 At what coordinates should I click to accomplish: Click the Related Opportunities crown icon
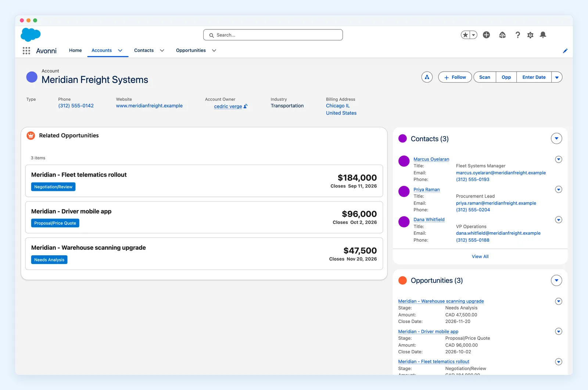click(x=31, y=136)
